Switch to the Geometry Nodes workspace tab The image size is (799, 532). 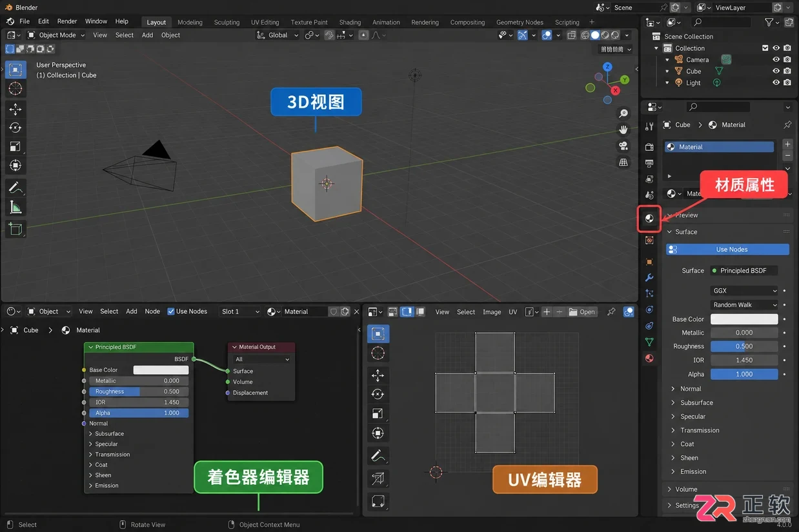tap(520, 22)
